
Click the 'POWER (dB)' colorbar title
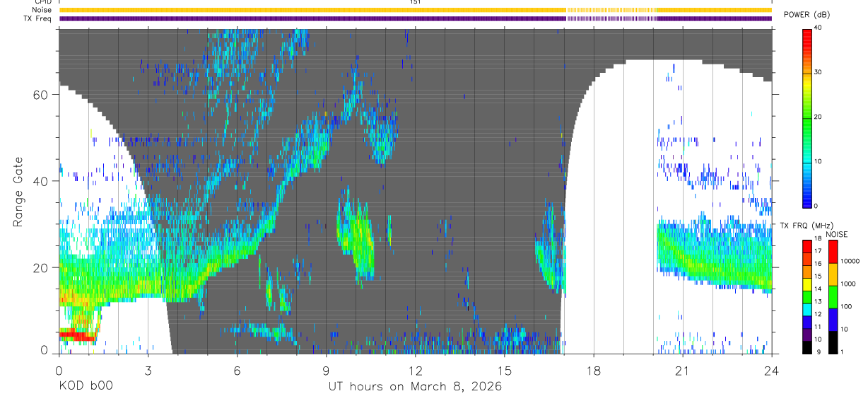coord(807,16)
